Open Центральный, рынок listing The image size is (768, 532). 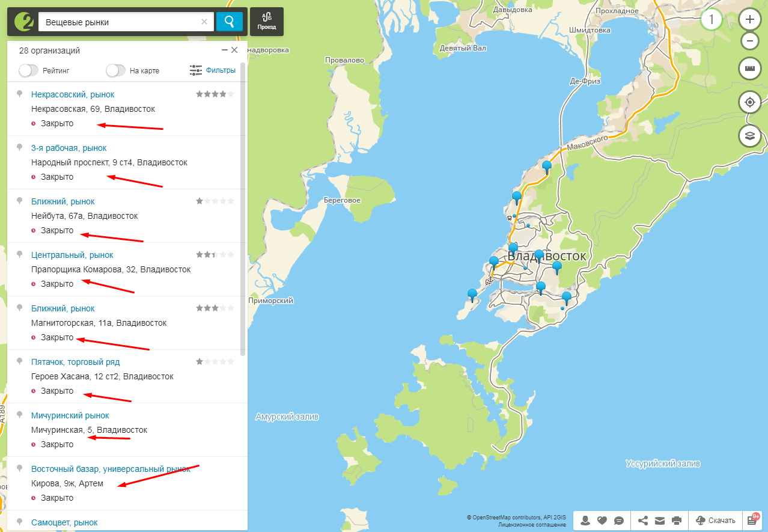[x=72, y=255]
